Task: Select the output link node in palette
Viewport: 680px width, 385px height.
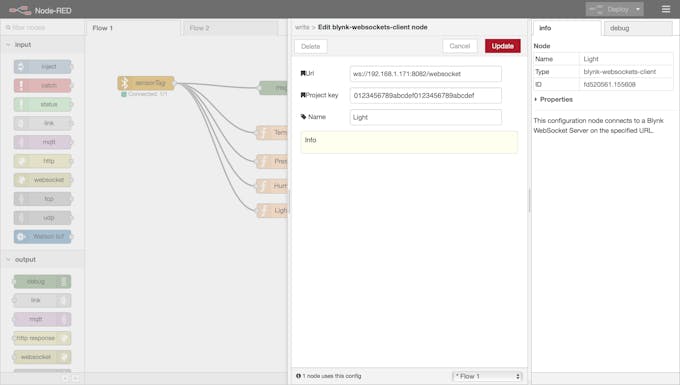Action: pos(42,300)
